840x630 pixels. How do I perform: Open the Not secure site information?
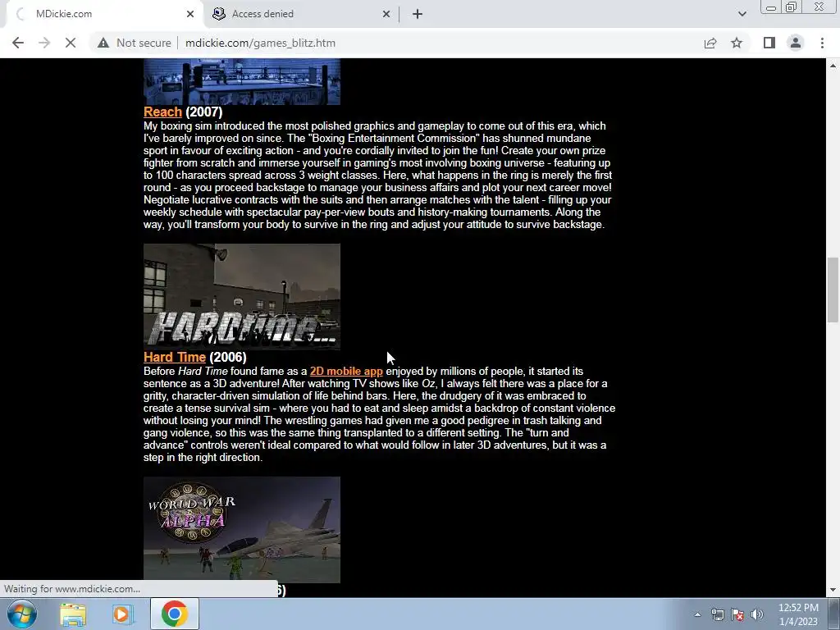coord(134,43)
